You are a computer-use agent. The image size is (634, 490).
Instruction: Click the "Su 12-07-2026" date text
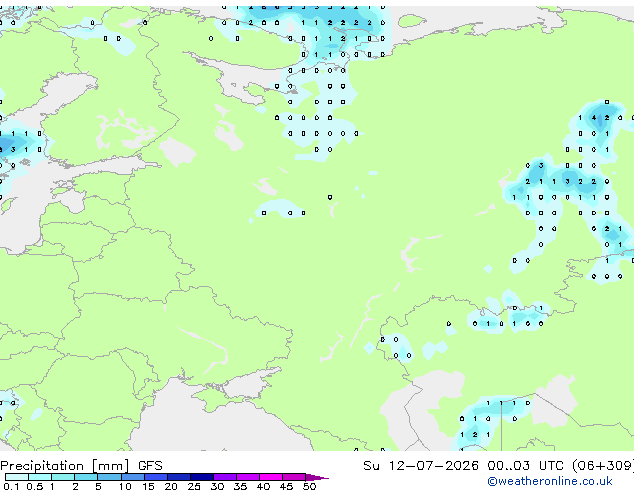click(x=421, y=466)
